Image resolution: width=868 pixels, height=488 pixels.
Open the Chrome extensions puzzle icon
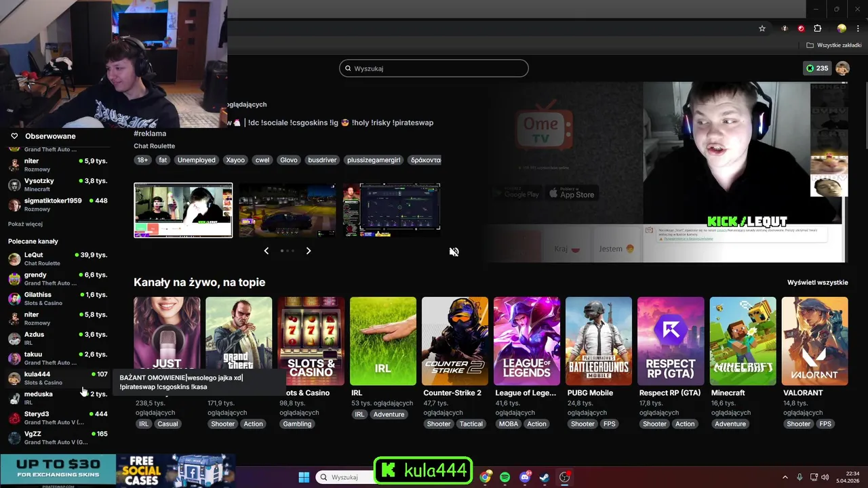[x=818, y=28]
